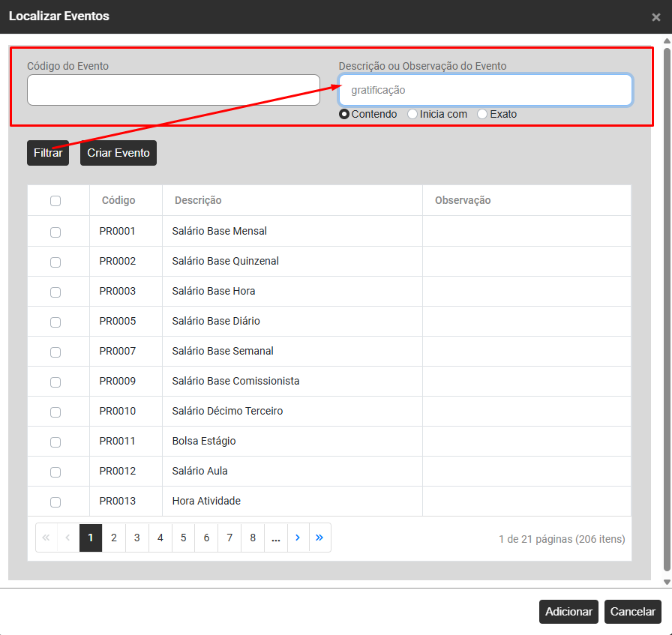Select the Exato radio option
The width and height of the screenshot is (672, 635).
click(x=482, y=114)
